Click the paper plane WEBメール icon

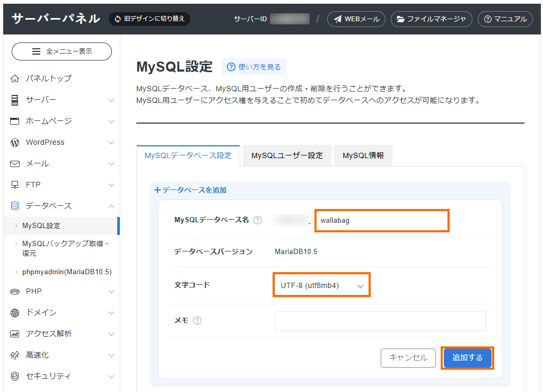[x=338, y=19]
